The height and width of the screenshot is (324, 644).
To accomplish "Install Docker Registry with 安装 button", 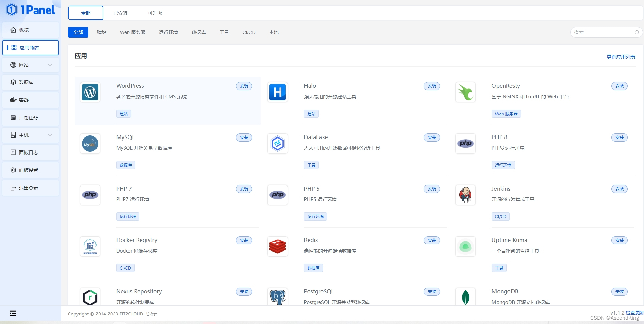I will (x=244, y=240).
